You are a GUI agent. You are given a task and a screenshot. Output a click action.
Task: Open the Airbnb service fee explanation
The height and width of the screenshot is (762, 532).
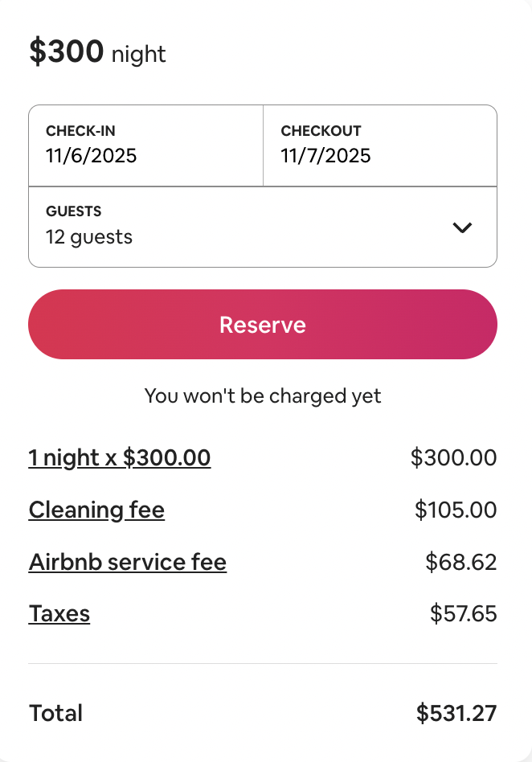pyautogui.click(x=128, y=562)
